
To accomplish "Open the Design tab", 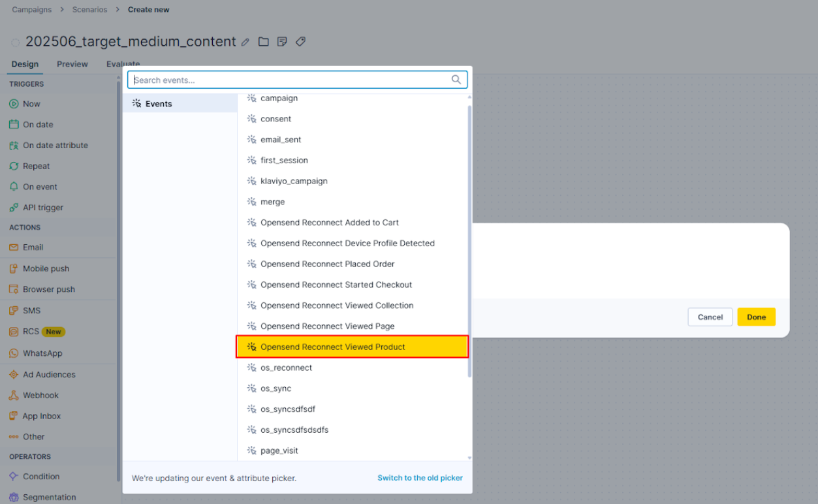I will 25,64.
